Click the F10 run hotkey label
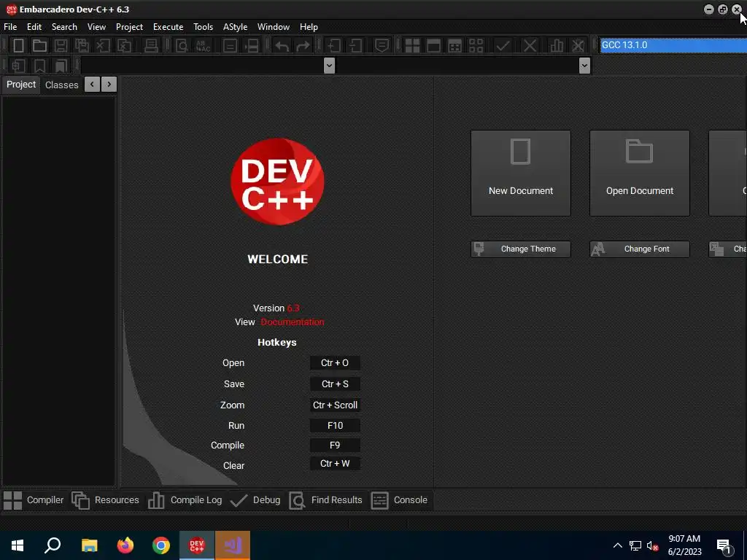Image resolution: width=747 pixels, height=560 pixels. click(335, 426)
